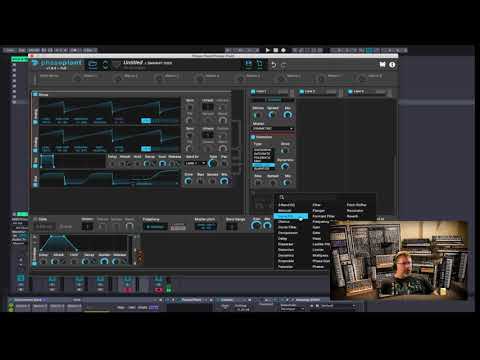Toggle Lane 3 power button
The image size is (480, 360).
click(x=350, y=91)
